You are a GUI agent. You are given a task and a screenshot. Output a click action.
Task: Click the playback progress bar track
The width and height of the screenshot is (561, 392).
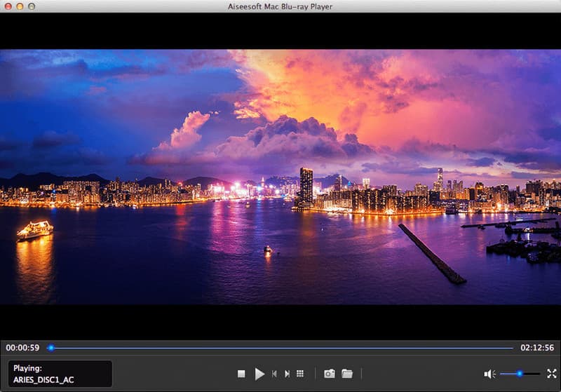point(280,347)
